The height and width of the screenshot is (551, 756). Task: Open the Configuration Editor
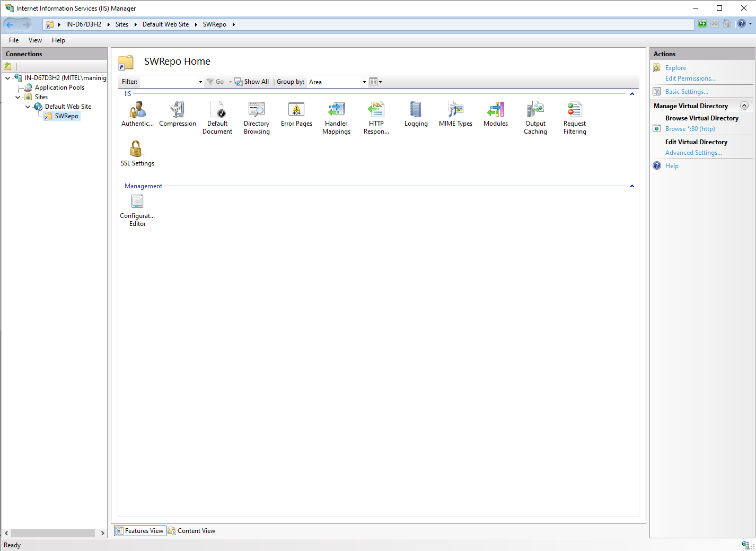click(137, 211)
